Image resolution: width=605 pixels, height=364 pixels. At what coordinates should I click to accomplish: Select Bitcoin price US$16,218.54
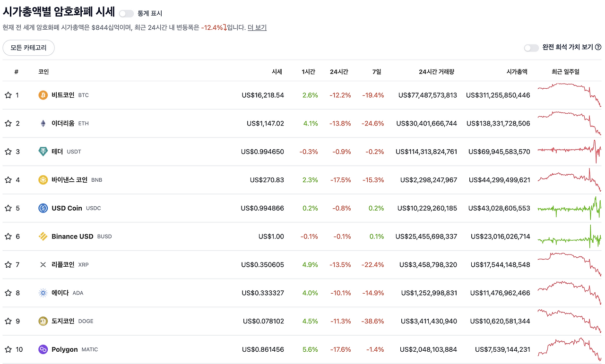[263, 95]
